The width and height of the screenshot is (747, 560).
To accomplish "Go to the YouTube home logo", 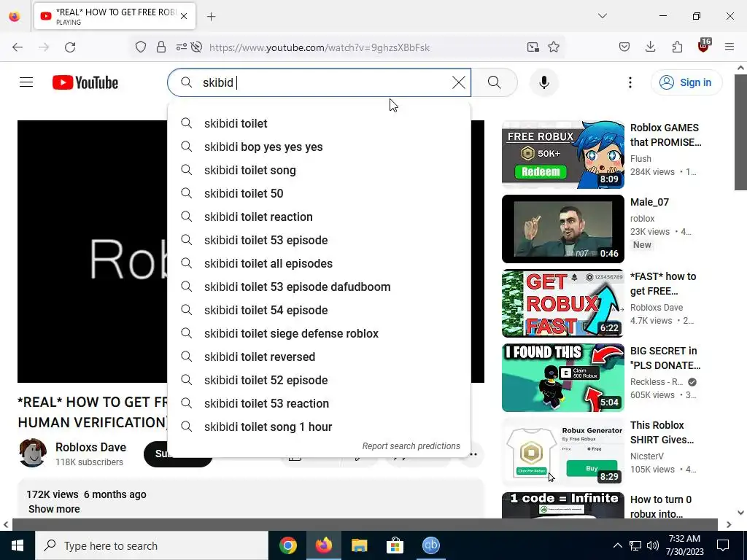I will (x=85, y=82).
